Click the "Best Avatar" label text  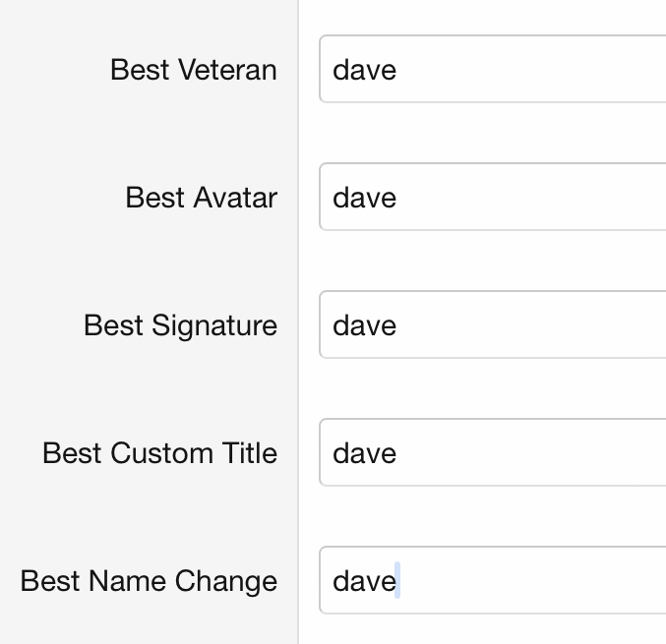pos(201,198)
